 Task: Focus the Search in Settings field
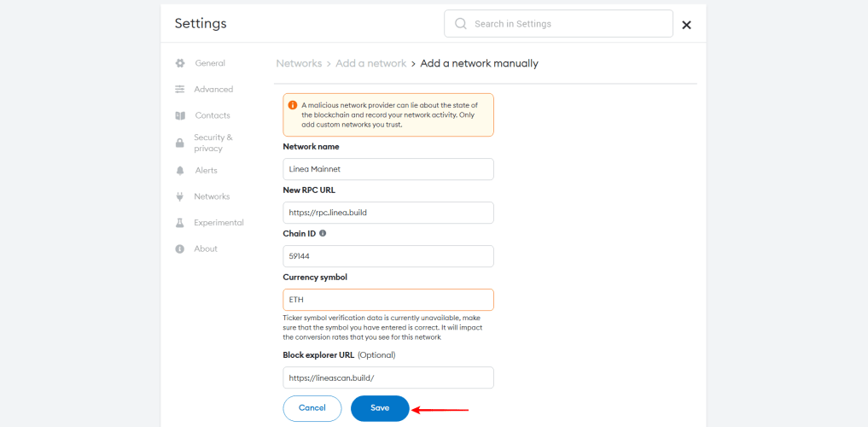(x=568, y=24)
